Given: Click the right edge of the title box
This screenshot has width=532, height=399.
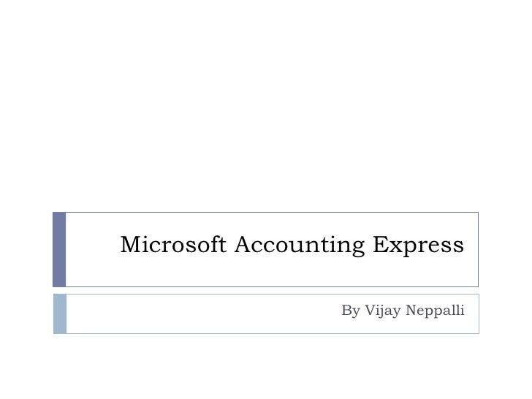Looking at the screenshot, I should [x=479, y=249].
